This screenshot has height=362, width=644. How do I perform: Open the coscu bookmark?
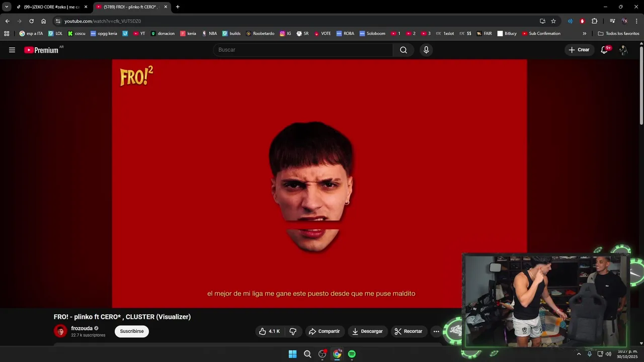[76, 34]
